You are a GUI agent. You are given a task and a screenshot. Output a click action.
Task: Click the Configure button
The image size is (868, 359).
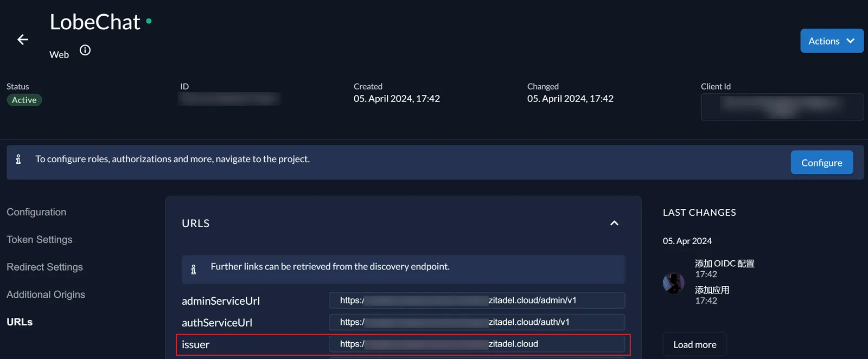[x=822, y=163]
